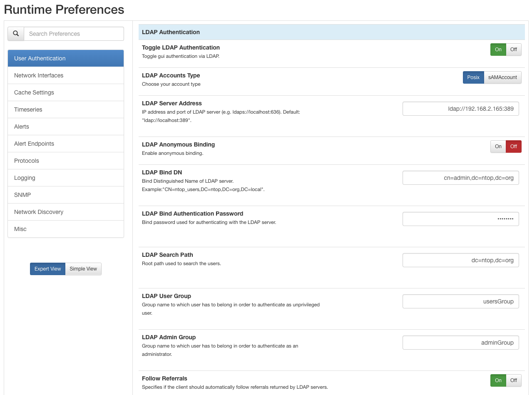The image size is (532, 395).
Task: Turn LDAP Anonymous Binding Off
Action: point(514,147)
